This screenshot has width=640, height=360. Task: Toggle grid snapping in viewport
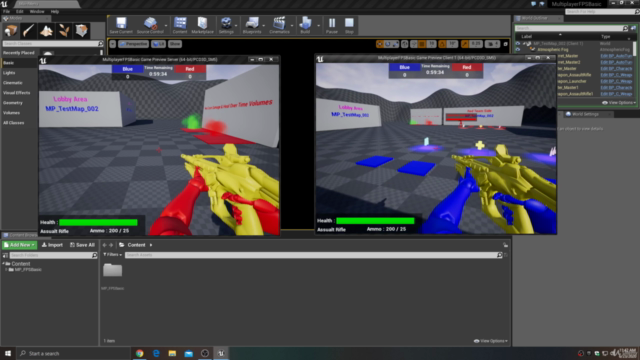[x=422, y=44]
